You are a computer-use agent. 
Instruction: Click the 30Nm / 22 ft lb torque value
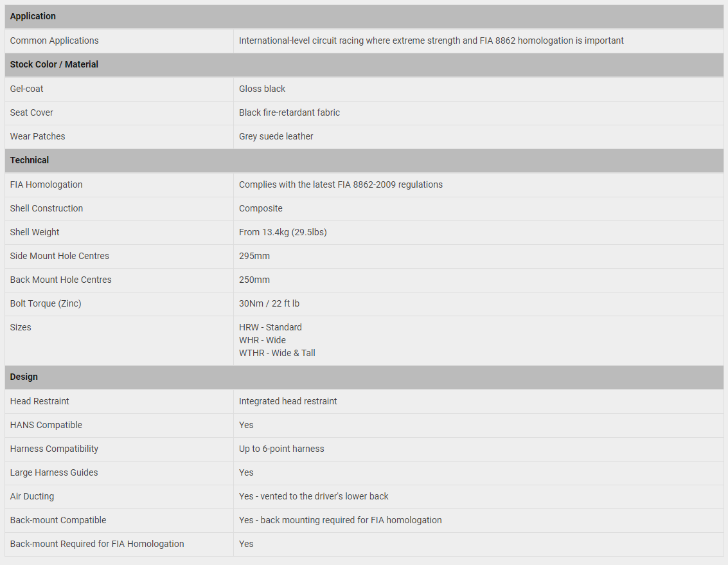[x=269, y=303]
